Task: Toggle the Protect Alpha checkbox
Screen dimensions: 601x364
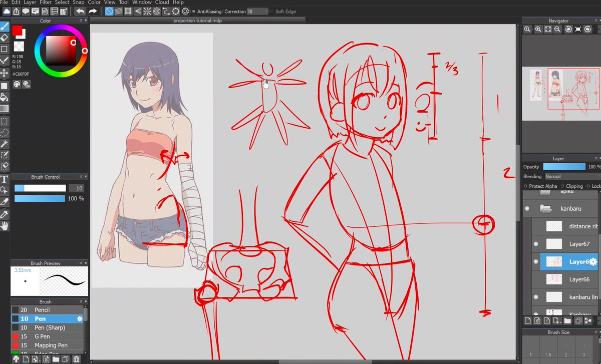Action: click(525, 186)
